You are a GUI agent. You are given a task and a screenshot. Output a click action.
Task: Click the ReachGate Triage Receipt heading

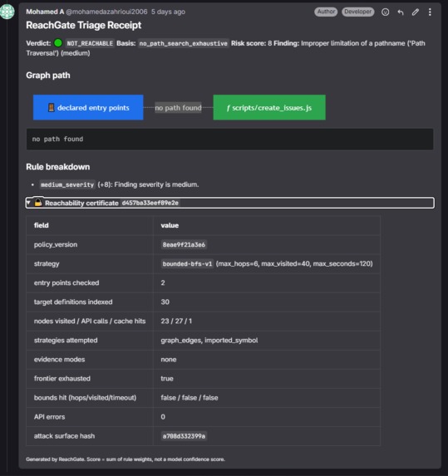[83, 25]
